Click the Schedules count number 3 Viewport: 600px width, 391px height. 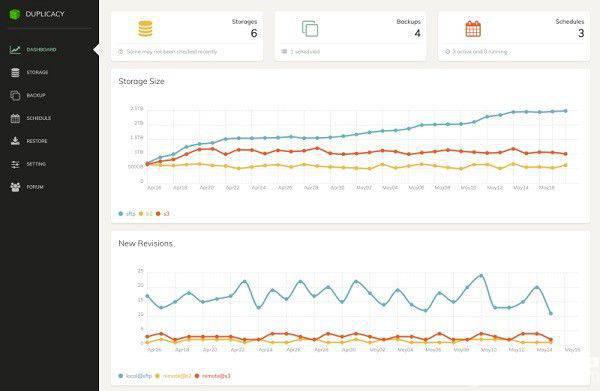click(581, 33)
